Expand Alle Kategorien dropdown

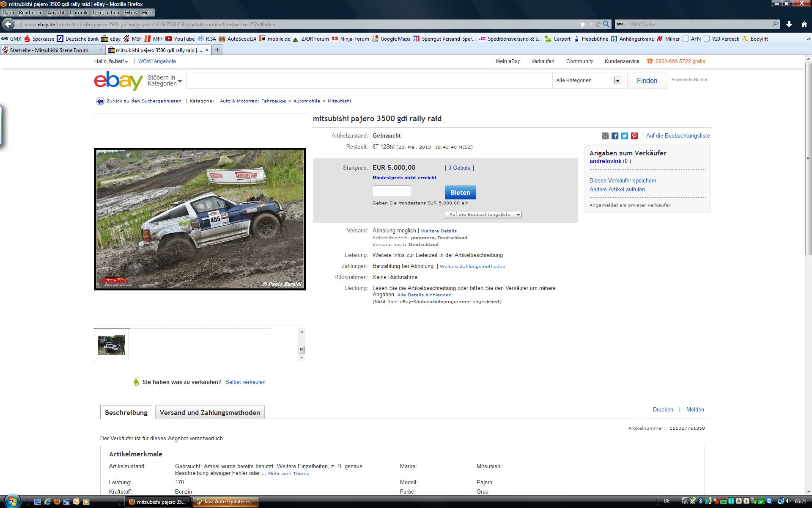(617, 80)
